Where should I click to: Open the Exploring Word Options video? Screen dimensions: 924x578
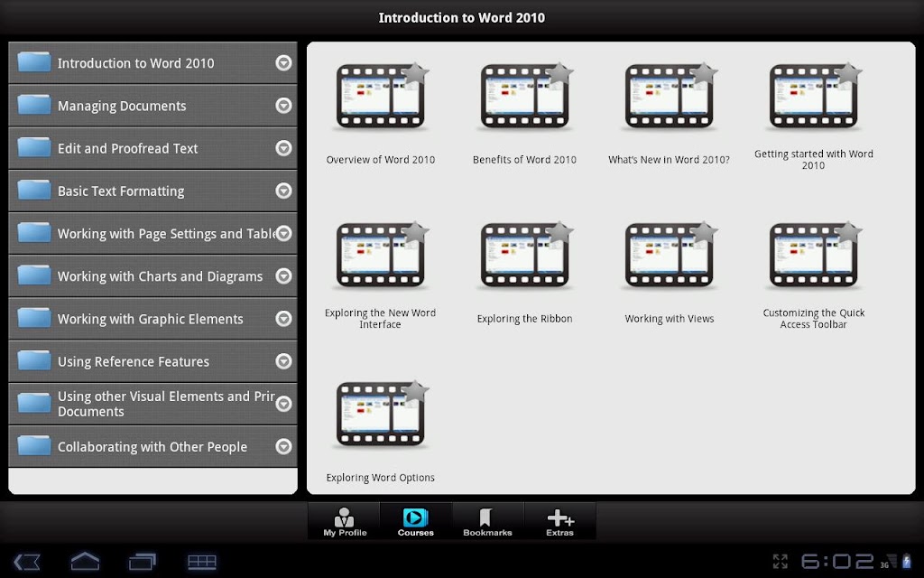[380, 415]
